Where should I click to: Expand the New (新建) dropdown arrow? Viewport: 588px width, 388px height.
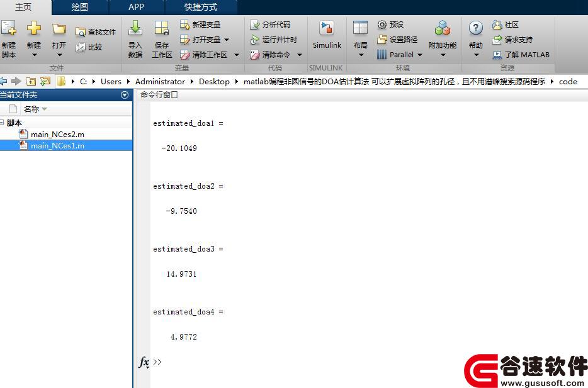[34, 55]
